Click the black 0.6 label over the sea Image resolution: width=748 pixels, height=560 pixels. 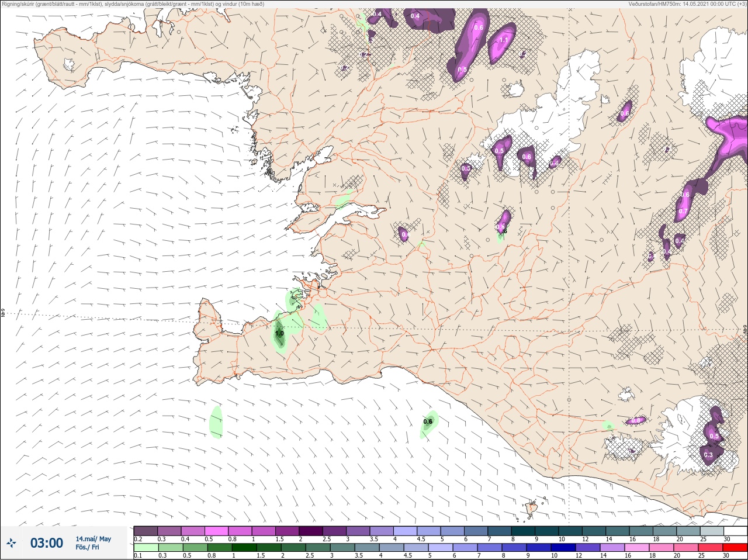(x=428, y=421)
